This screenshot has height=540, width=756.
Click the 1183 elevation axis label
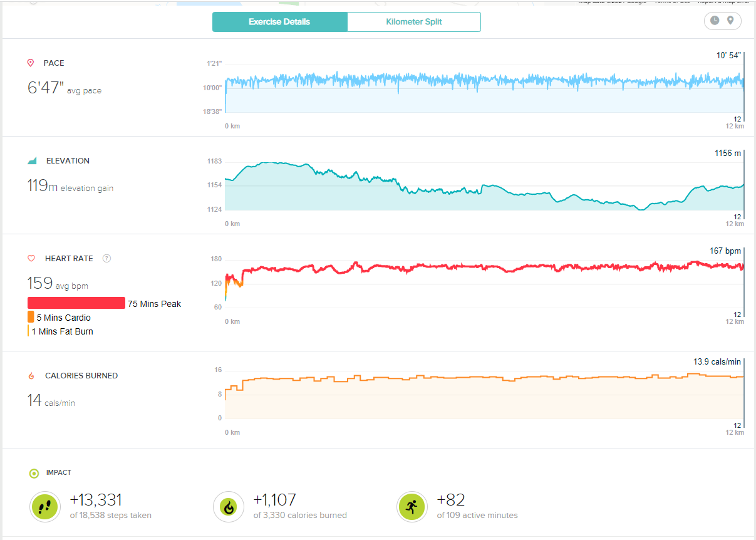pos(214,162)
